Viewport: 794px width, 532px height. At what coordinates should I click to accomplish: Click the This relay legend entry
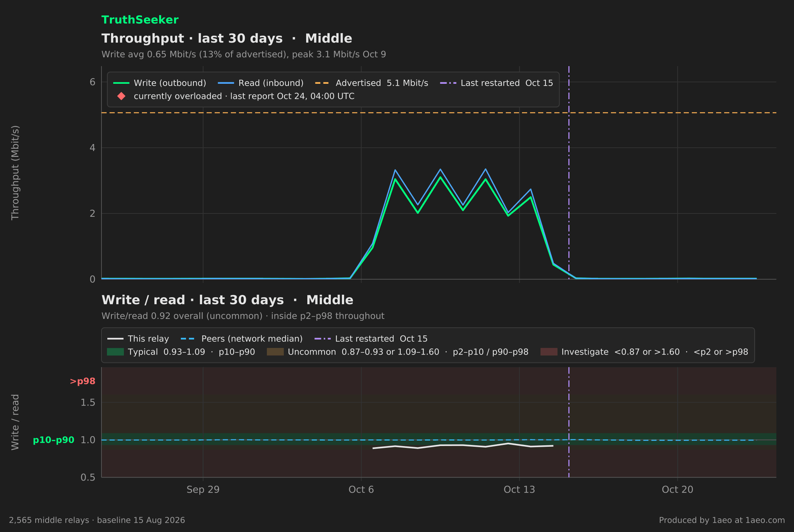point(138,339)
